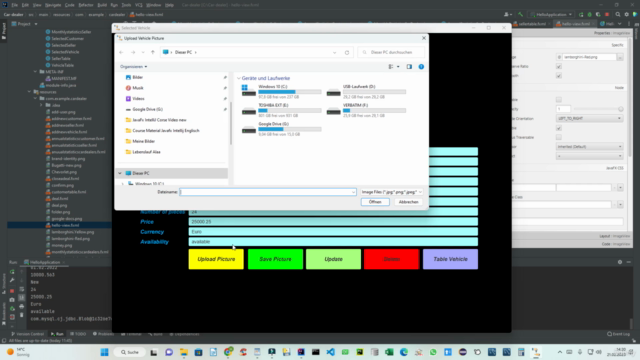Viewport: 640px width, 360px height.
Task: Open the File menu in IntelliJ
Action: pyautogui.click(x=15, y=5)
